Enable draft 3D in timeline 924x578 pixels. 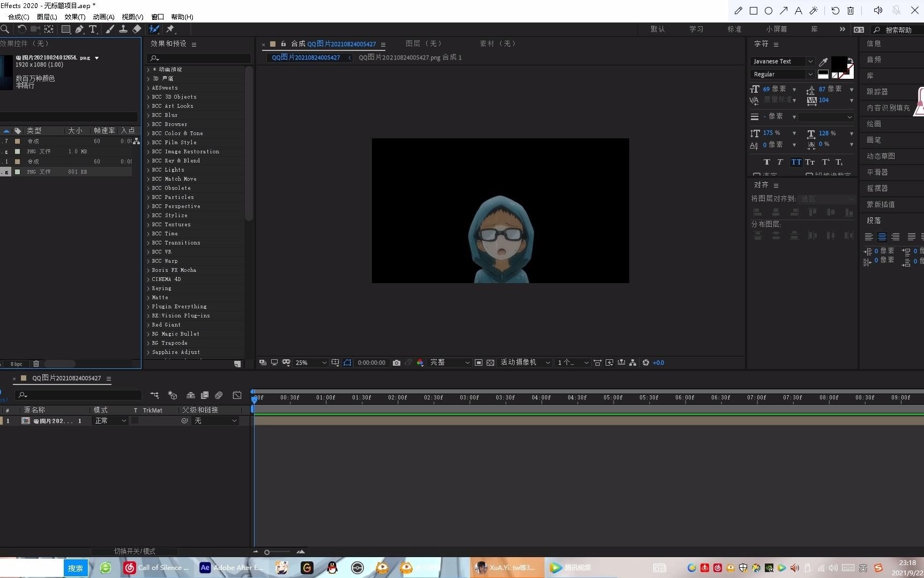[x=173, y=395]
